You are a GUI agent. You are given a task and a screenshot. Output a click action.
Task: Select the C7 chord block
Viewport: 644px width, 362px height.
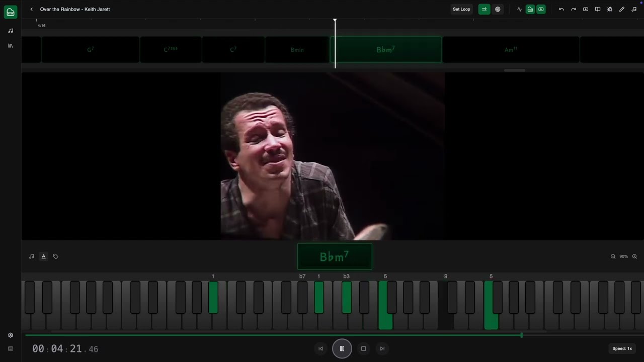tap(233, 50)
